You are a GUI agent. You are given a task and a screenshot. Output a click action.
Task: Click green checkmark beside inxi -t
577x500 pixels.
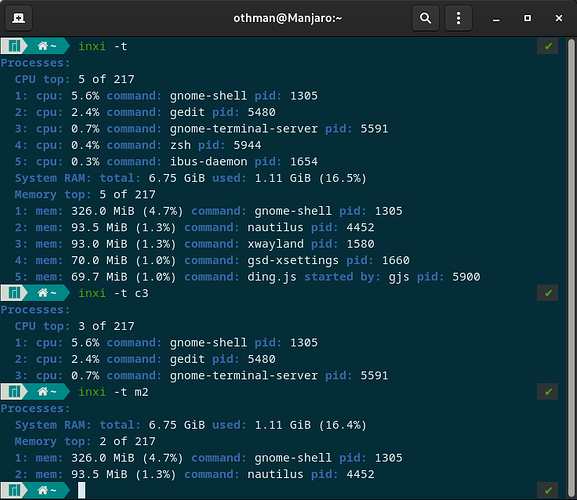click(548, 46)
